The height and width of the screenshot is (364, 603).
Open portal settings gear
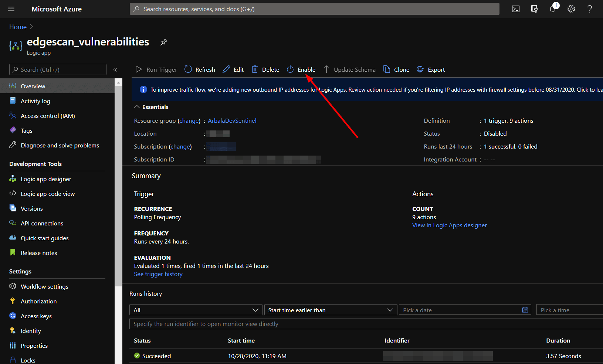click(571, 9)
